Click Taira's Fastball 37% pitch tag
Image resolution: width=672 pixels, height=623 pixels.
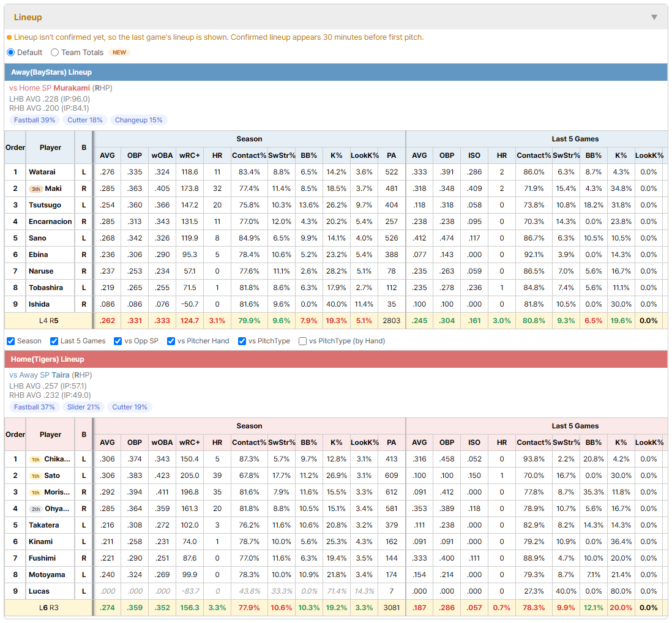pyautogui.click(x=34, y=407)
